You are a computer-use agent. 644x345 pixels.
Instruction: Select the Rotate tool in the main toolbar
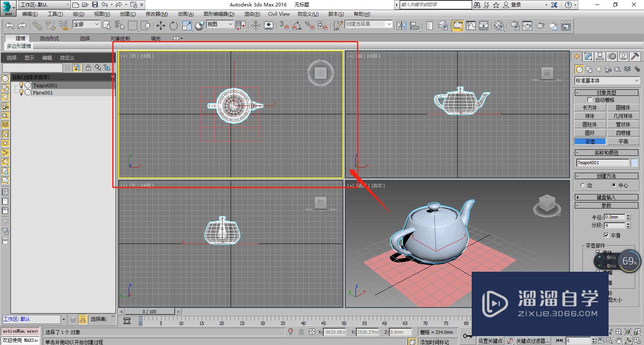pos(173,26)
